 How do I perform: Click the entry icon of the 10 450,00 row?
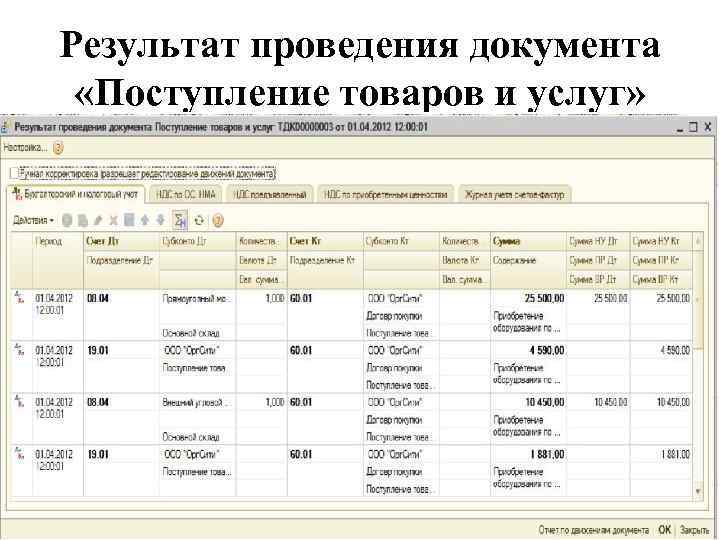point(19,401)
